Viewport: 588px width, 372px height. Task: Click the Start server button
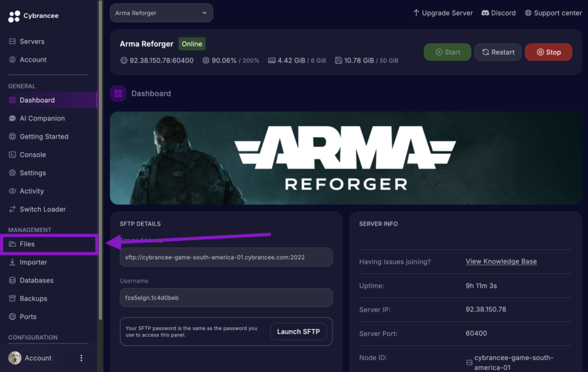pos(447,52)
